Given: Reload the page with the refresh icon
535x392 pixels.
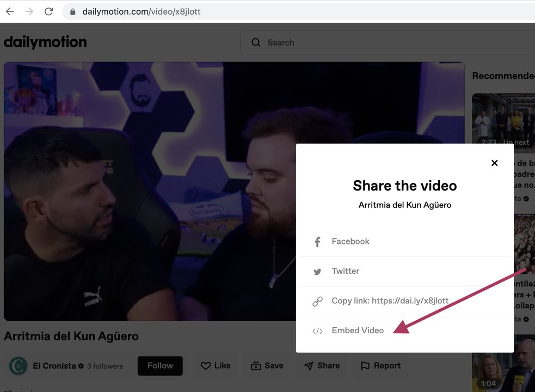Looking at the screenshot, I should pyautogui.click(x=49, y=11).
